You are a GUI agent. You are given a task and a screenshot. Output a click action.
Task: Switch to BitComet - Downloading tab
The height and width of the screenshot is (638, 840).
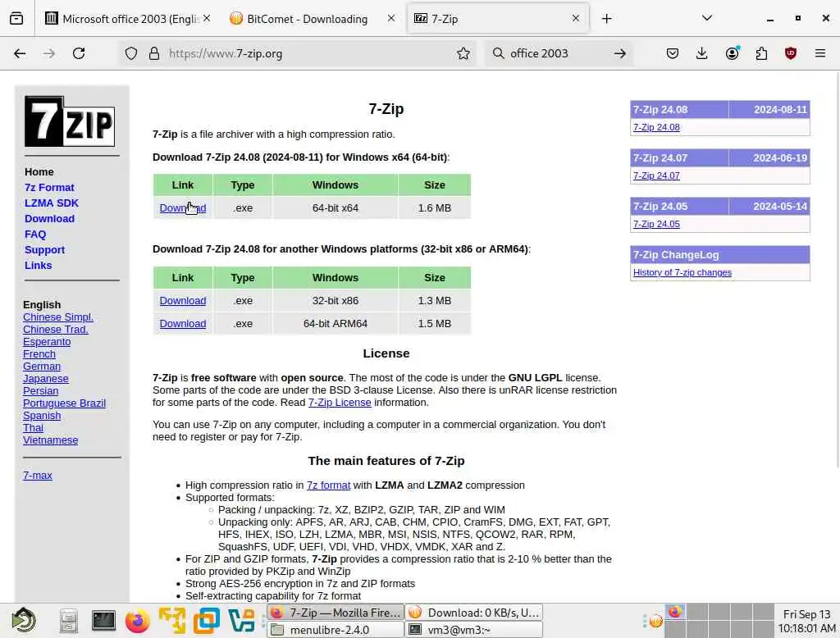307,19
